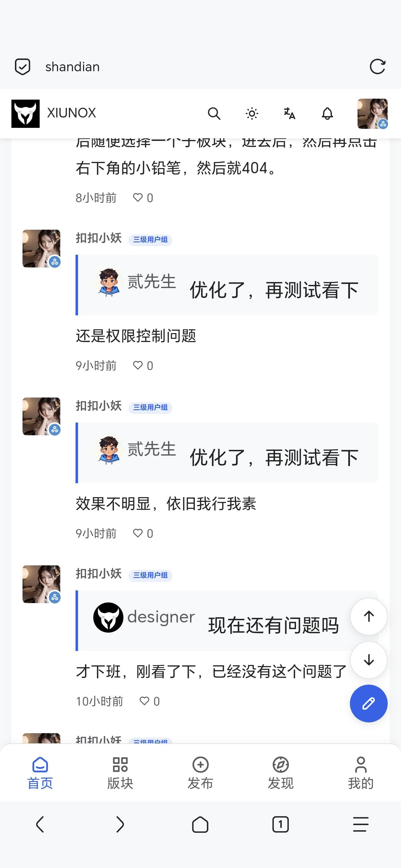The image size is (401, 868).
Task: Open browser tab switcher showing 1
Action: click(x=281, y=825)
